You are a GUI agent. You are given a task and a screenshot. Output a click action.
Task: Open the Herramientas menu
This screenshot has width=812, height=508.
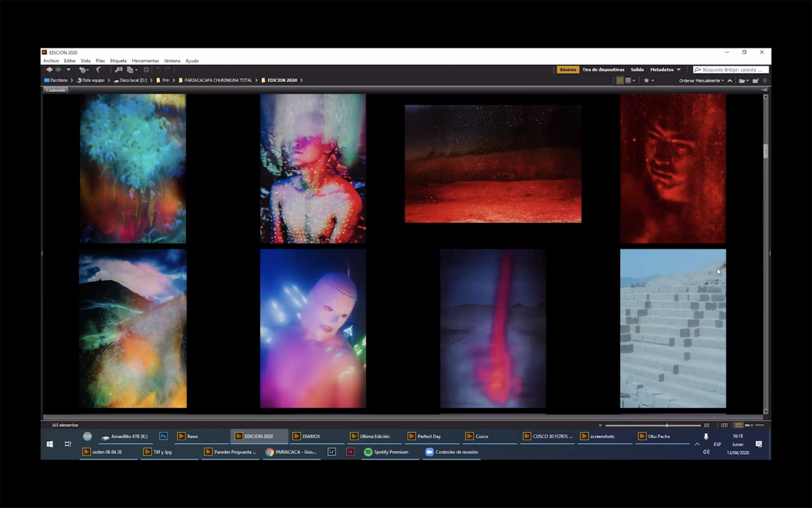(146, 61)
